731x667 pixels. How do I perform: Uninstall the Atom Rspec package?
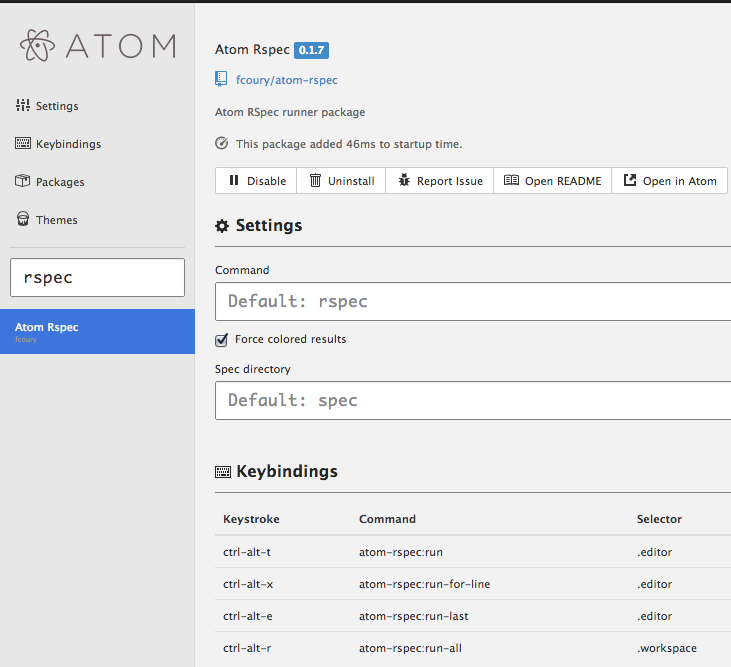coord(341,180)
